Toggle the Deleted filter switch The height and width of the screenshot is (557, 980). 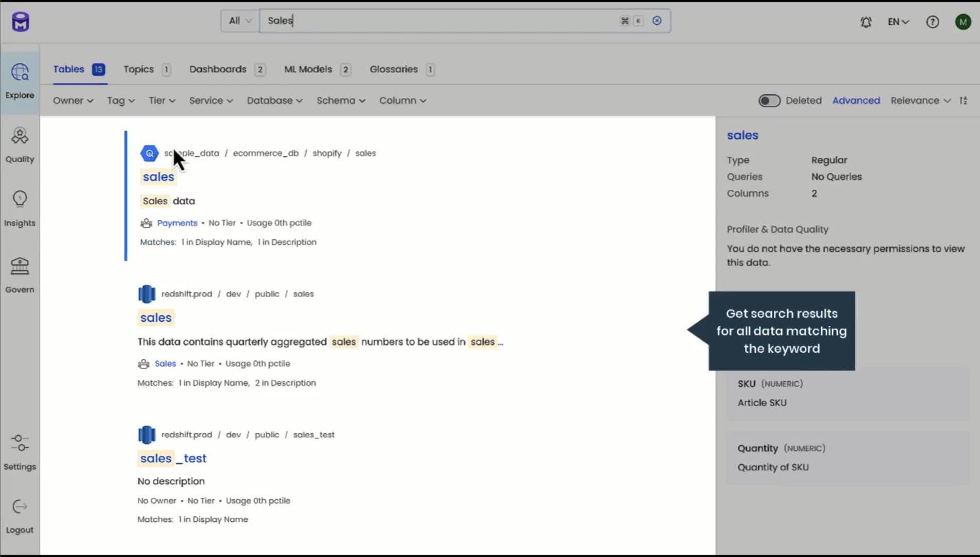coord(770,101)
